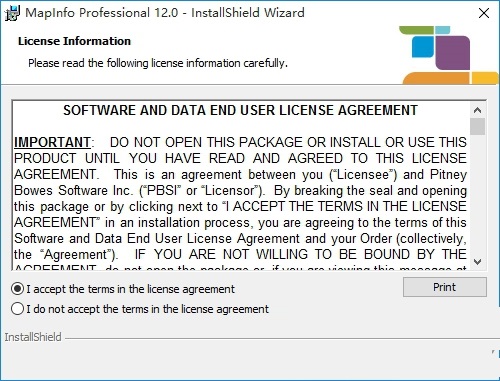
Task: Click the InstallShield label
Action: tap(33, 337)
